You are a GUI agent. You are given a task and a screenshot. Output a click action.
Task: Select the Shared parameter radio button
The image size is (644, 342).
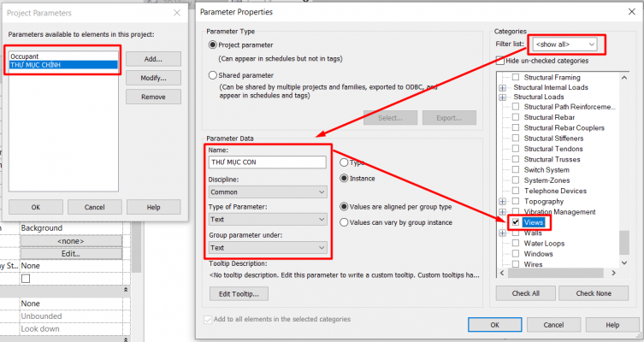[212, 75]
